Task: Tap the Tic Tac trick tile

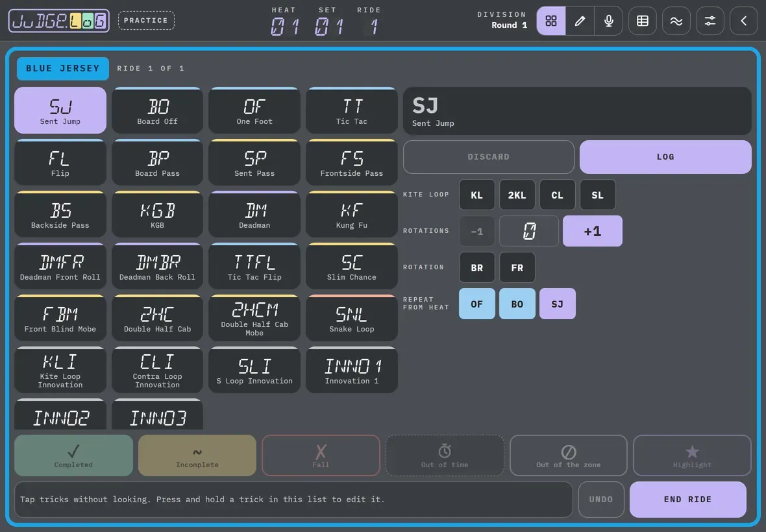Action: tap(352, 110)
